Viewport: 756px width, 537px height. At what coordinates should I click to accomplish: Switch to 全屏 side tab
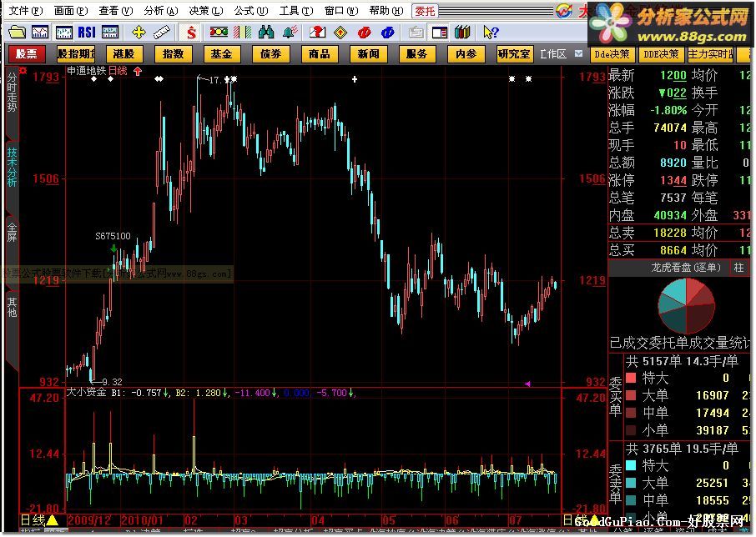point(12,232)
